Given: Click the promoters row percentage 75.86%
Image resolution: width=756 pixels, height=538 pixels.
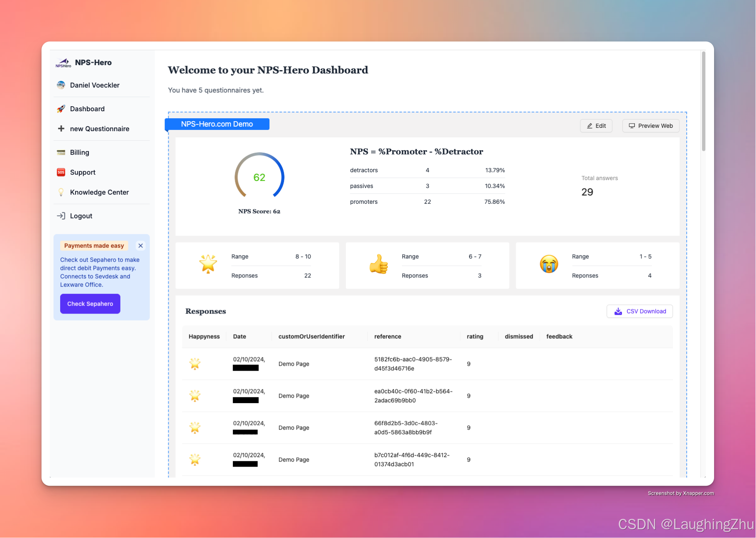Looking at the screenshot, I should click(494, 202).
